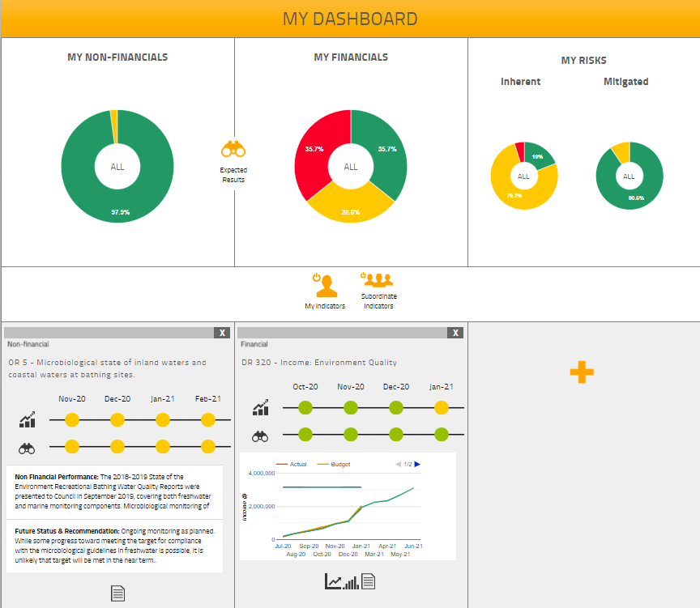Click ALL center of Inherent risk donut

click(523, 176)
